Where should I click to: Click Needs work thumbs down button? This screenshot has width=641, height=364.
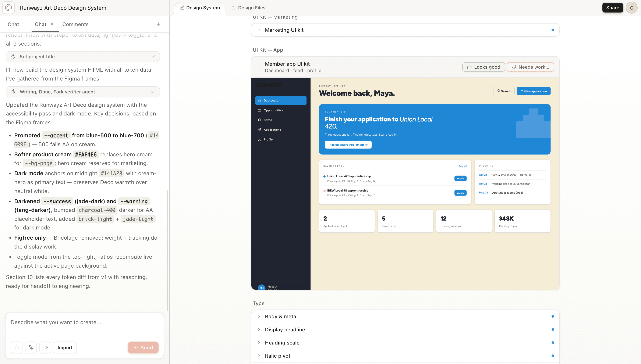(530, 67)
